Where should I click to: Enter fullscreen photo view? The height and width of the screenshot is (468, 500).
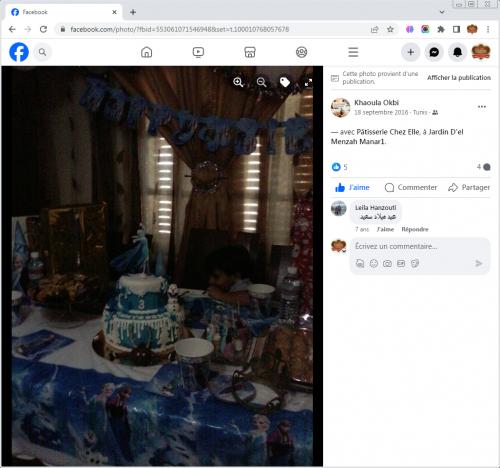click(x=308, y=82)
